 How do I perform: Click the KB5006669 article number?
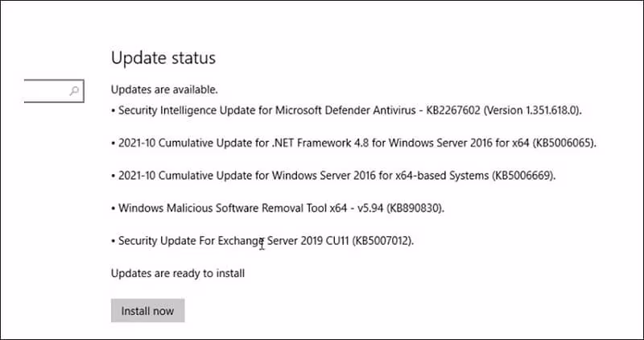click(522, 176)
